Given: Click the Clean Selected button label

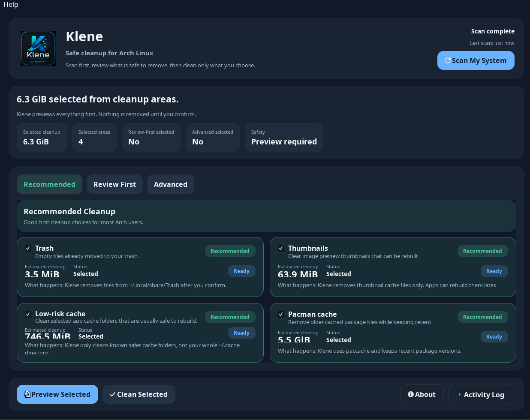Looking at the screenshot, I should (142, 394).
